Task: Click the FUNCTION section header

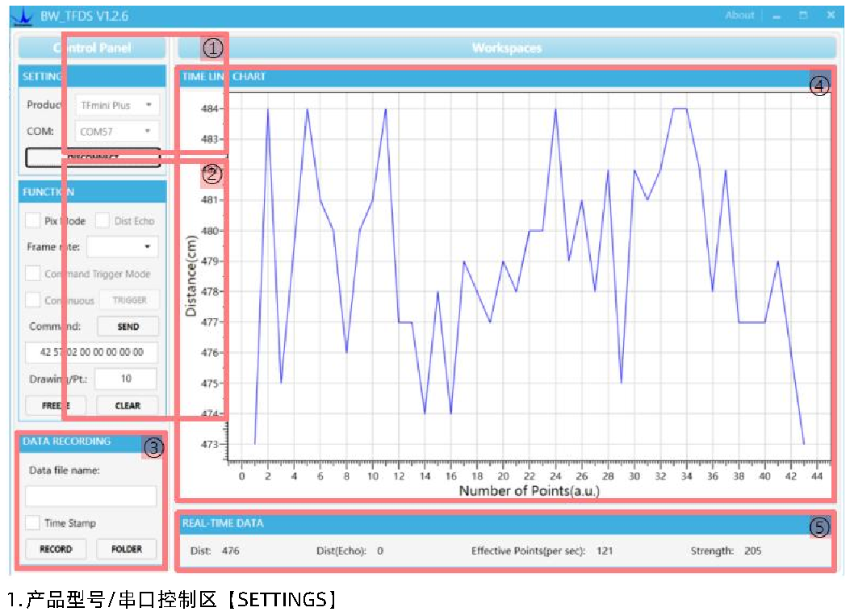Action: tap(91, 192)
